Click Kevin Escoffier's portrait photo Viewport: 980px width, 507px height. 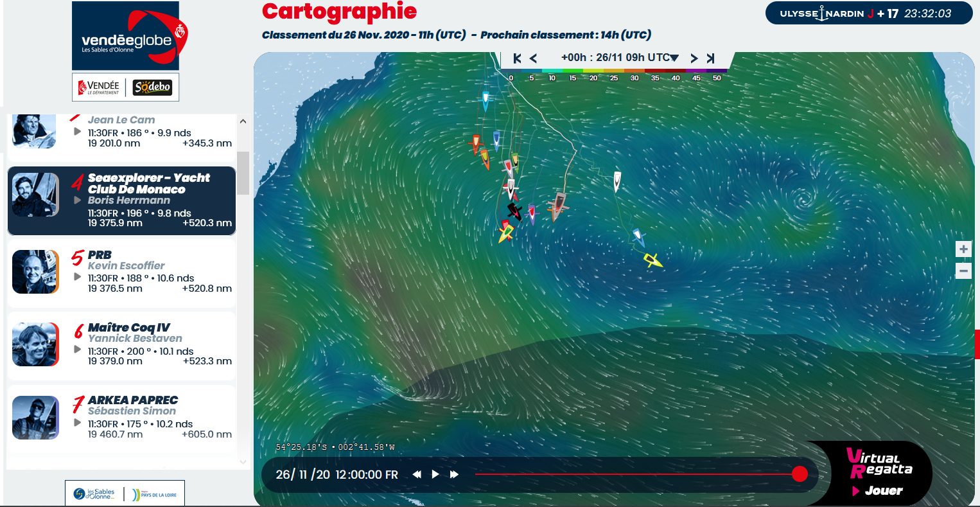click(35, 272)
